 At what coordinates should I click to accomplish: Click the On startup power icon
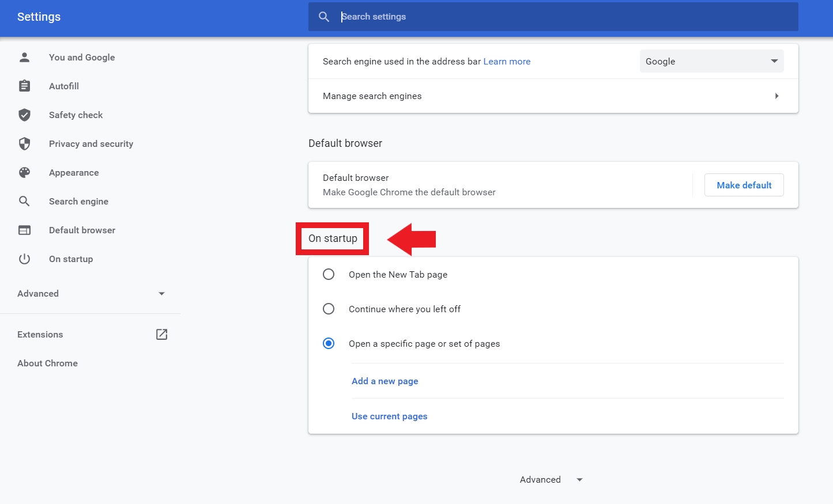coord(24,259)
